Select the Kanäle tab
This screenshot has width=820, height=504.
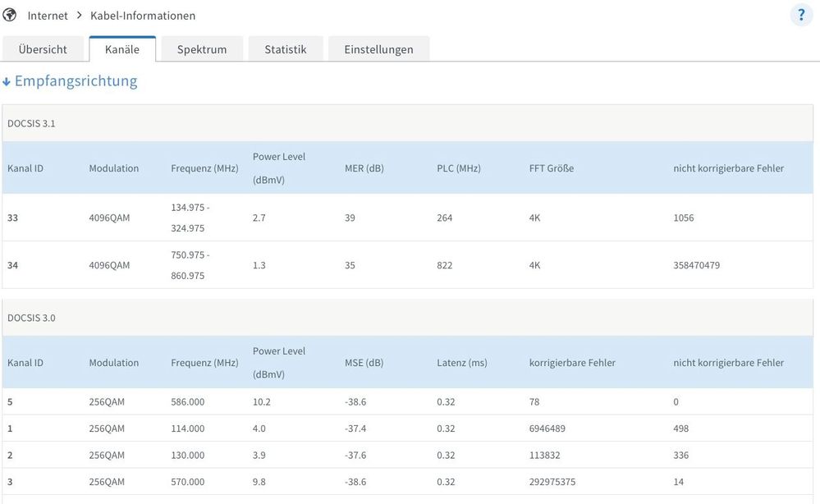(122, 49)
